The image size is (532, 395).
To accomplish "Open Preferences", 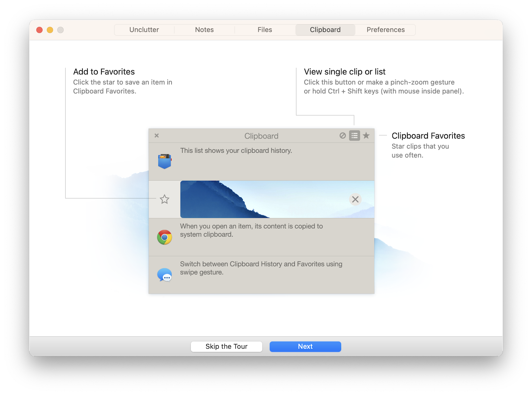I will point(385,30).
